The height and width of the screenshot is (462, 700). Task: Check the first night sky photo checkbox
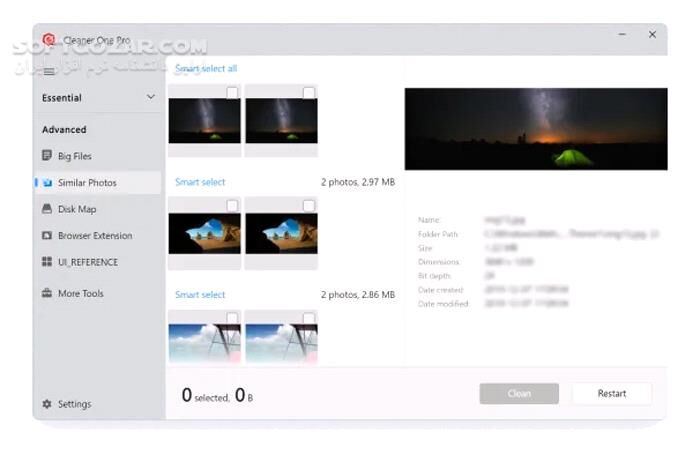232,93
